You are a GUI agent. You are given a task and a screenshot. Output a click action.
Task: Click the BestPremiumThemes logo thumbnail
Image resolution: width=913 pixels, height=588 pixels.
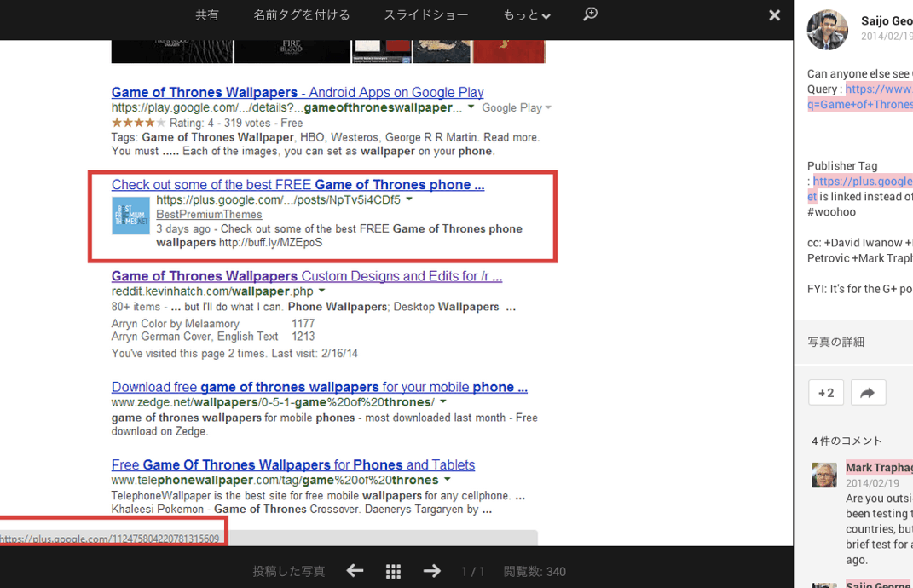click(130, 216)
